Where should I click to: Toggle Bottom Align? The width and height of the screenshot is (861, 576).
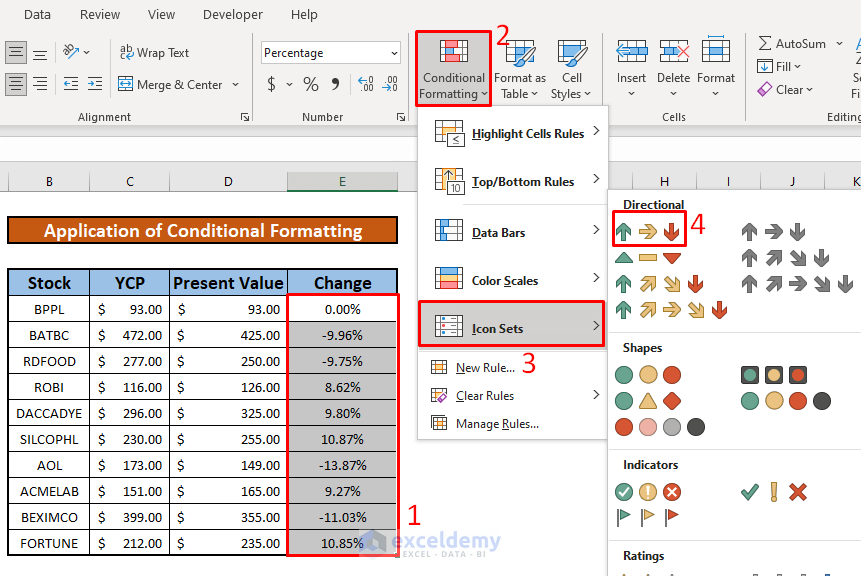40,54
